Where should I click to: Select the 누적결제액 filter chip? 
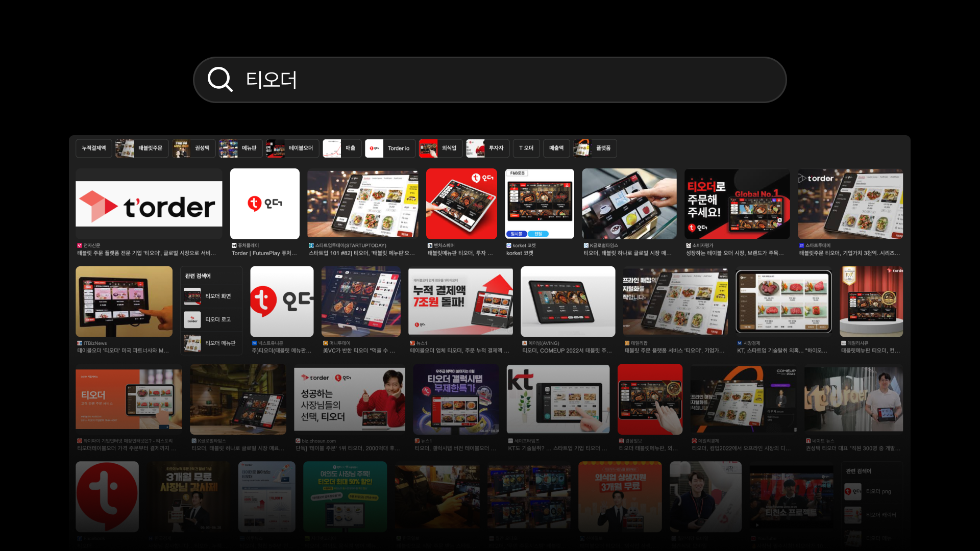(x=94, y=148)
